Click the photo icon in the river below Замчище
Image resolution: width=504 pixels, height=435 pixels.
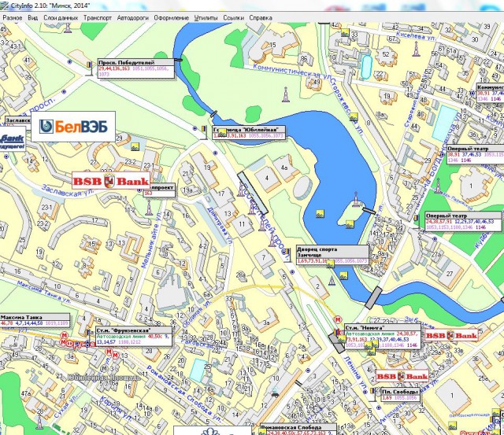[343, 275]
